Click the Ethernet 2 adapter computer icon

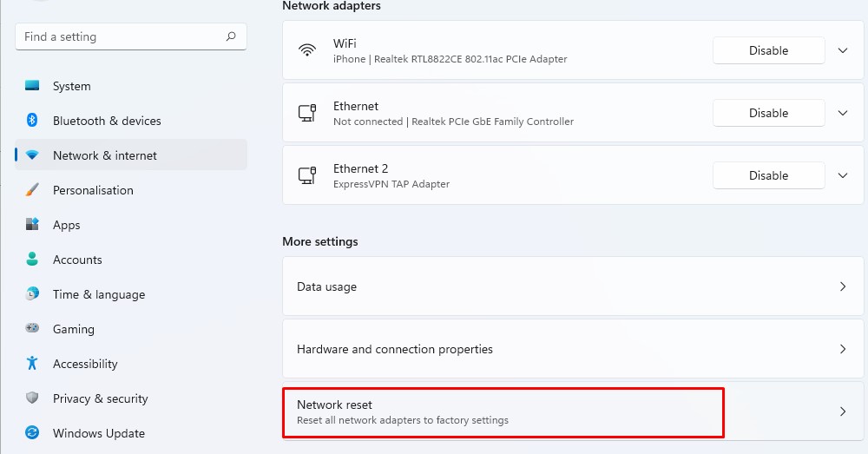click(x=307, y=175)
